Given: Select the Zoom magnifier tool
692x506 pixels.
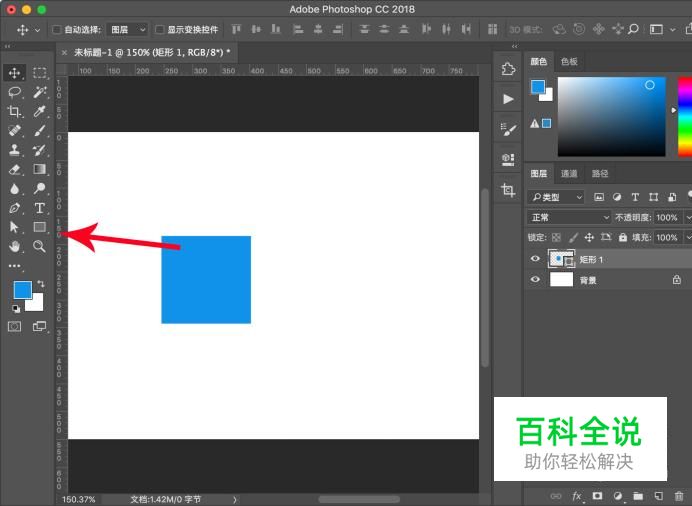Looking at the screenshot, I should click(40, 246).
